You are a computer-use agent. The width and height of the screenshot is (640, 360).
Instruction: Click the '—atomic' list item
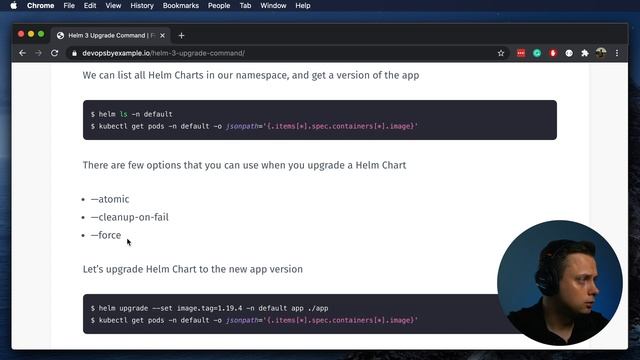[x=110, y=199]
